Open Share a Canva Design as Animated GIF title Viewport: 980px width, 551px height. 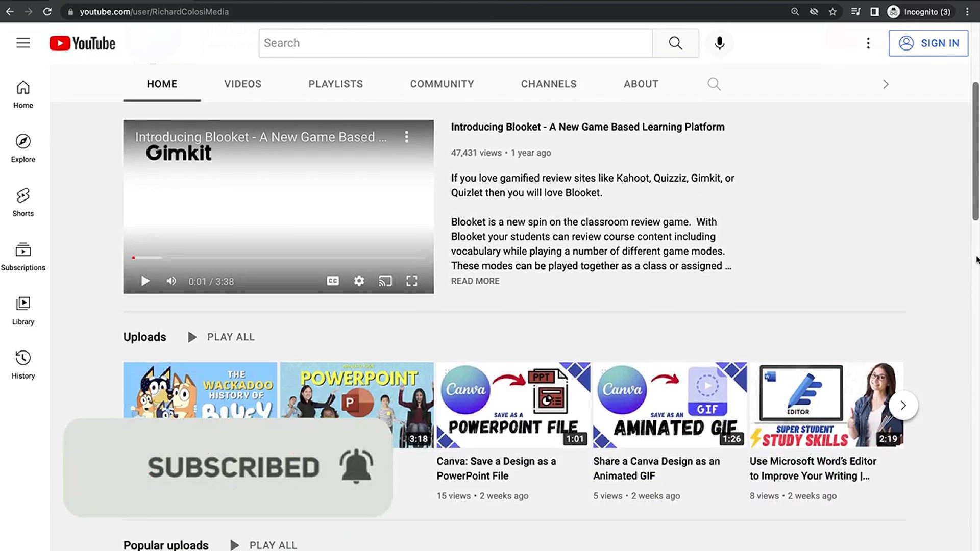(x=656, y=468)
